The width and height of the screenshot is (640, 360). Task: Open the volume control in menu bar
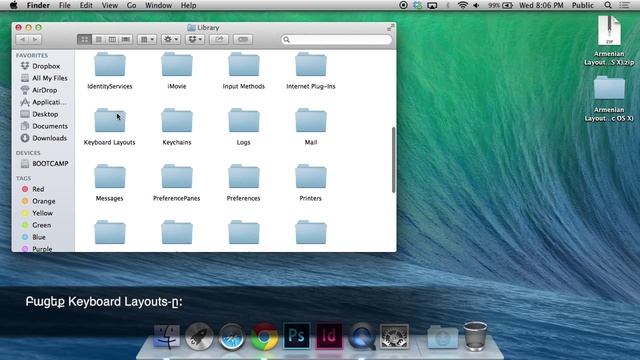click(x=476, y=5)
